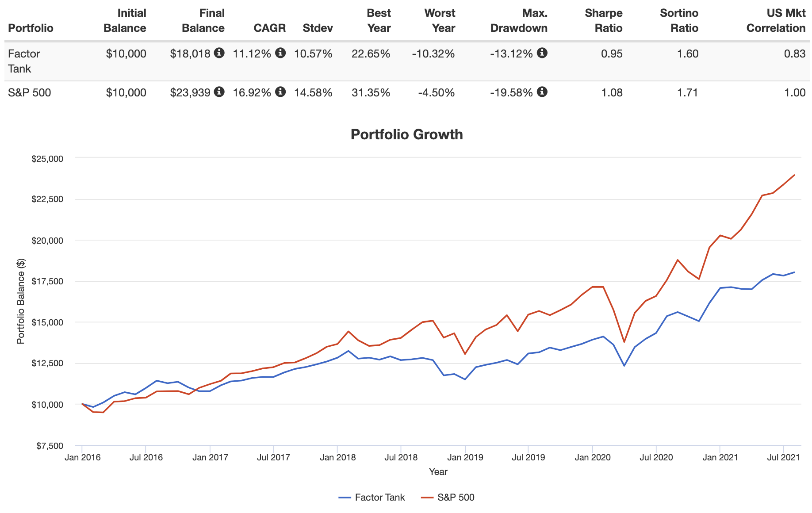The height and width of the screenshot is (513, 812).
Task: View S&P 500 Max Drawdown info icon
Action: (x=543, y=92)
